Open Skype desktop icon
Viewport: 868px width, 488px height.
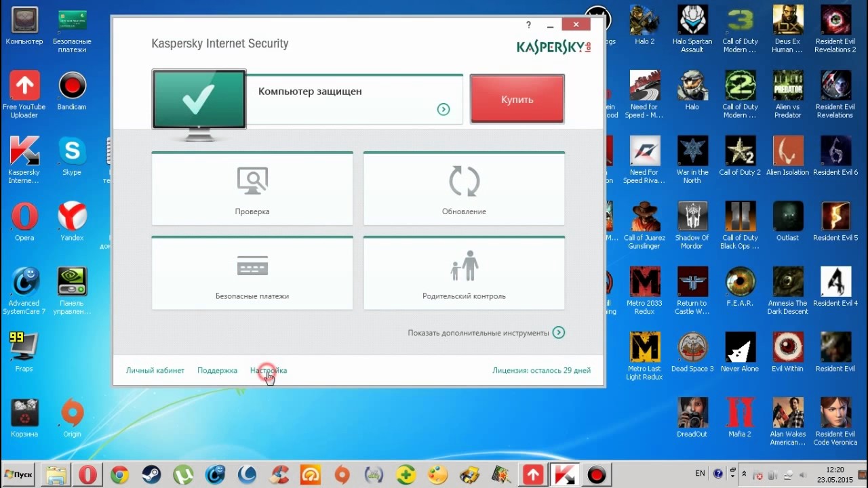point(72,157)
